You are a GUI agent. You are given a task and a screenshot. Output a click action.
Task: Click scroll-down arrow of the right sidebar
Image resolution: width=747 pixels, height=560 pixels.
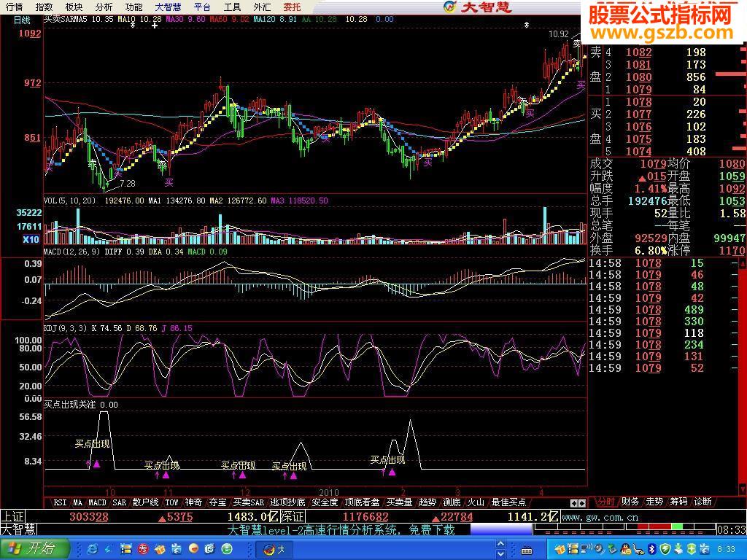click(742, 489)
